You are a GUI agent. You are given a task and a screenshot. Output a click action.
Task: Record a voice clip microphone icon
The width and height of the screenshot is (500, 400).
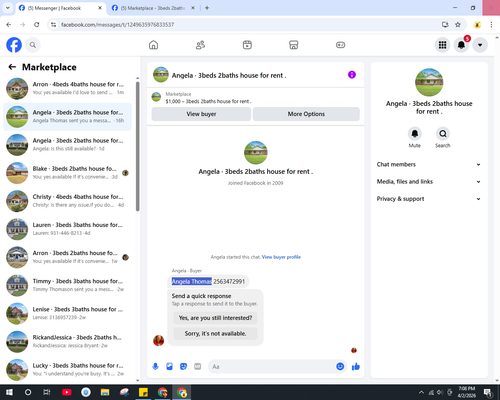(x=155, y=367)
